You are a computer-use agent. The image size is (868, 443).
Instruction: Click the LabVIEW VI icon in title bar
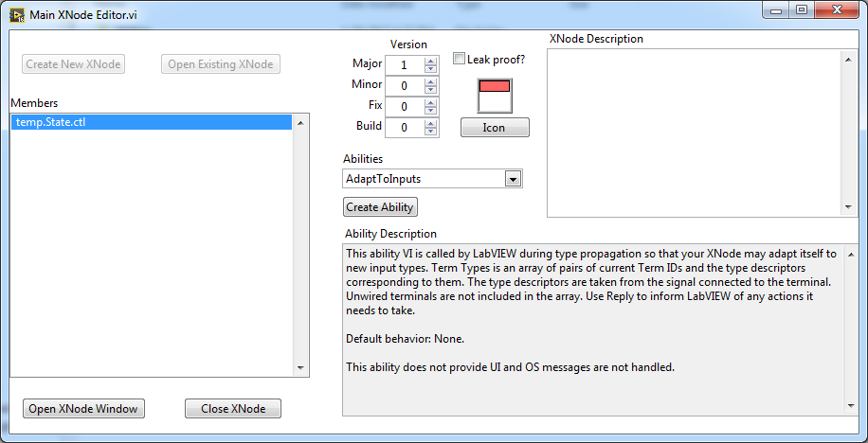coord(17,14)
